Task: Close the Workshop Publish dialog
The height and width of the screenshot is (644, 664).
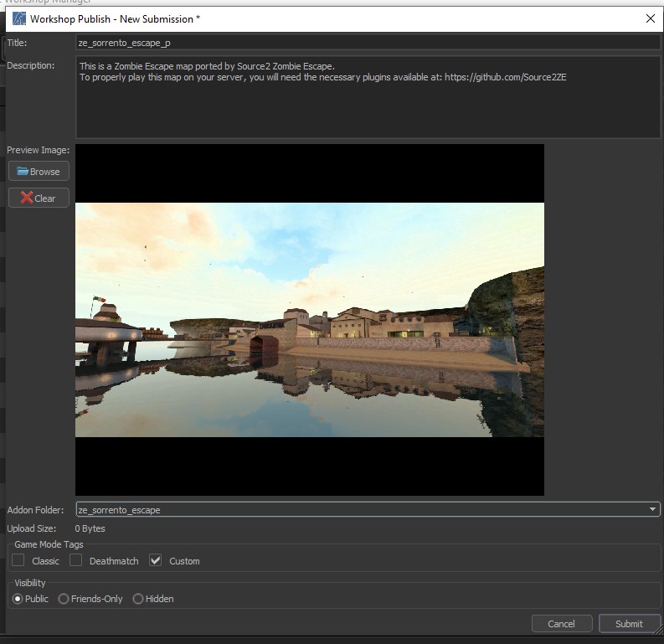Action: coord(651,18)
